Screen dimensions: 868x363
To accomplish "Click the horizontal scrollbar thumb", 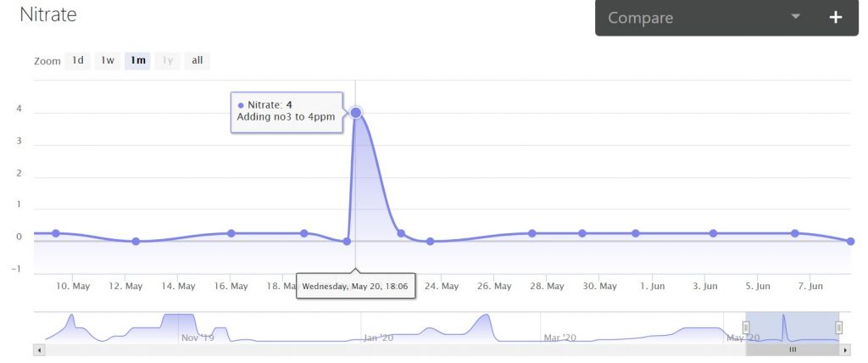I will coord(793,349).
